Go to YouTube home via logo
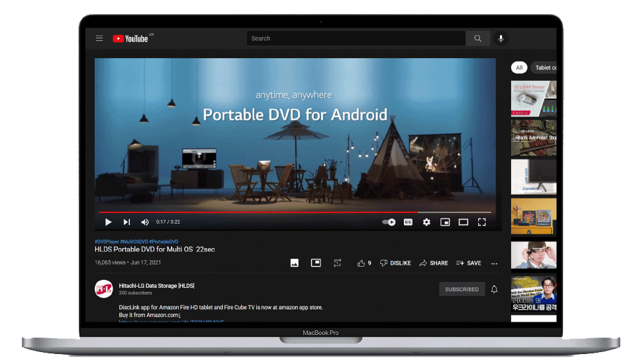633x364 pixels. pyautogui.click(x=130, y=39)
